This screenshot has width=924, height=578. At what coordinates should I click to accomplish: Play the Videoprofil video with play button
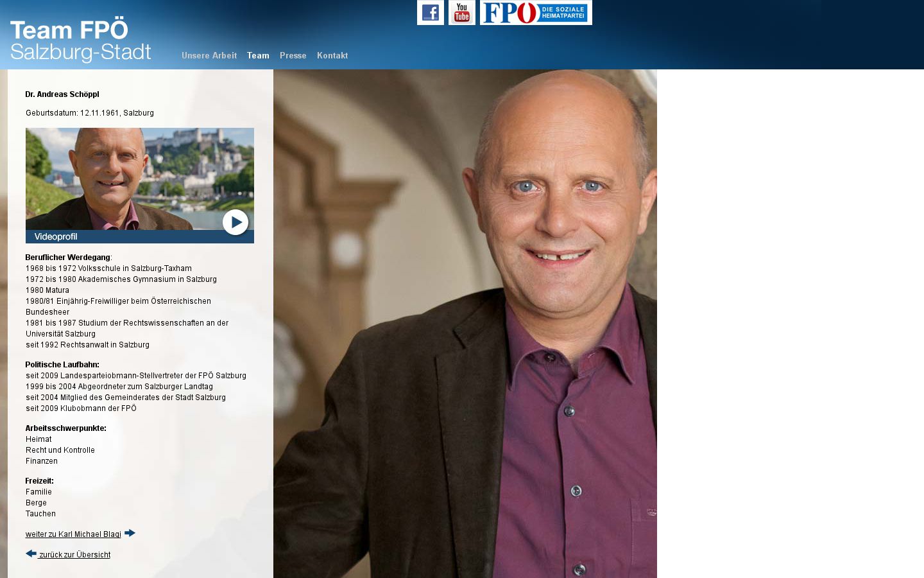tap(235, 222)
